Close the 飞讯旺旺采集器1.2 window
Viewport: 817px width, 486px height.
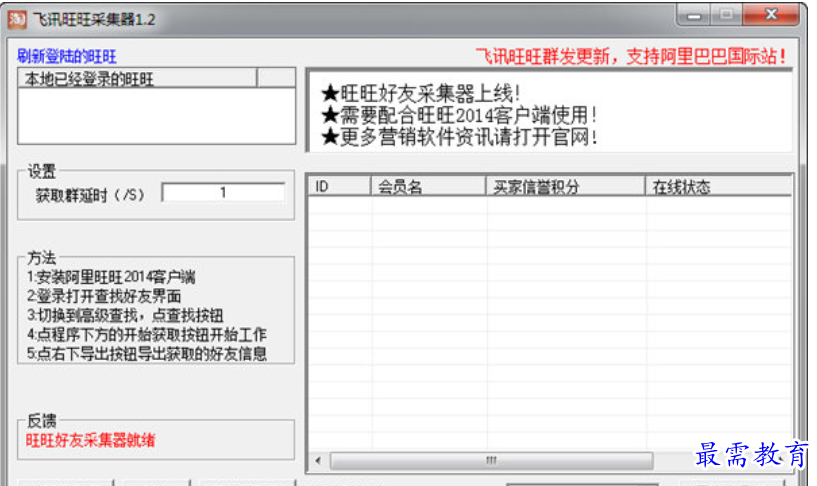(771, 15)
